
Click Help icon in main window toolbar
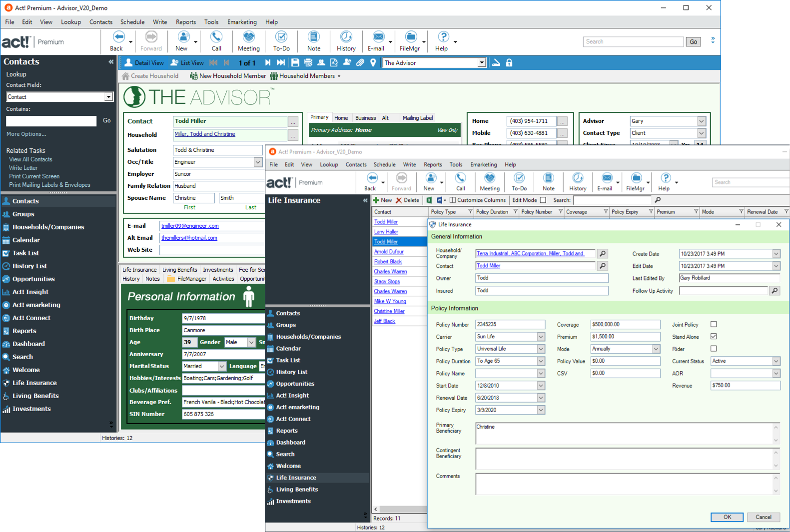[x=443, y=37]
